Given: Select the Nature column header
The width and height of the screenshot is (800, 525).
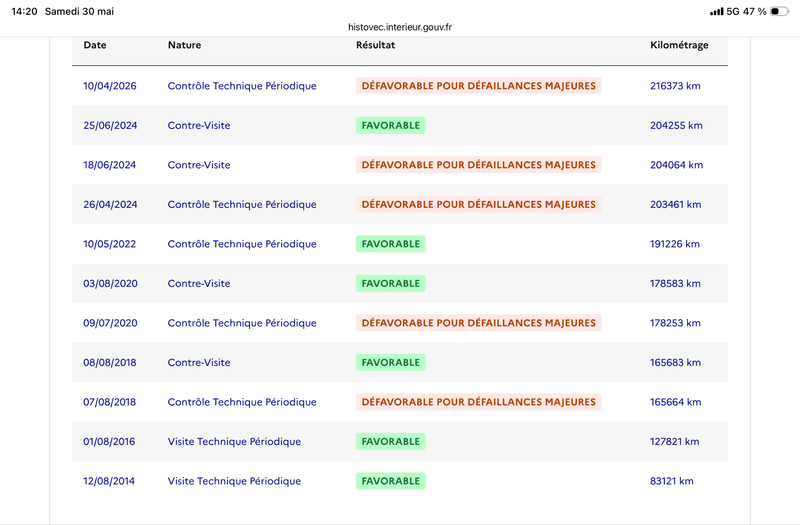Looking at the screenshot, I should pyautogui.click(x=184, y=45).
